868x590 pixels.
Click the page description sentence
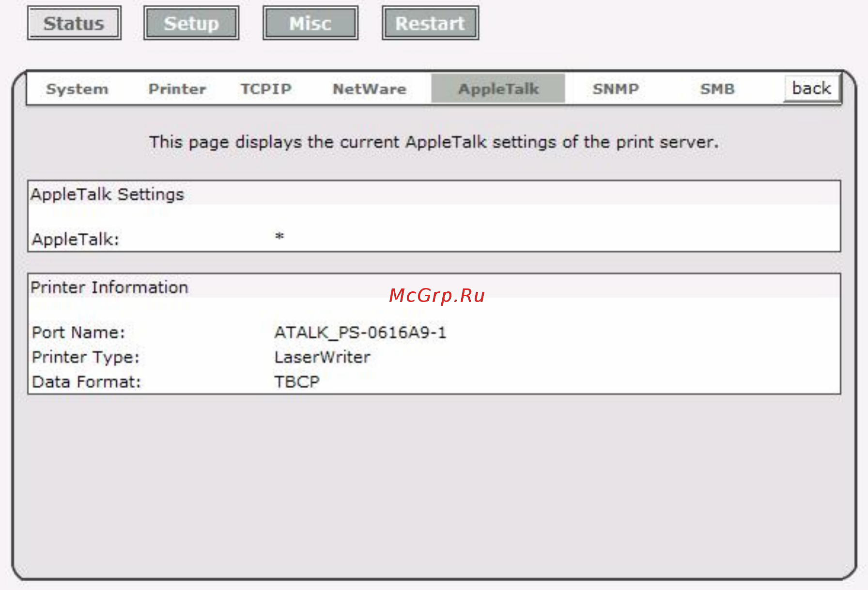pos(434,142)
